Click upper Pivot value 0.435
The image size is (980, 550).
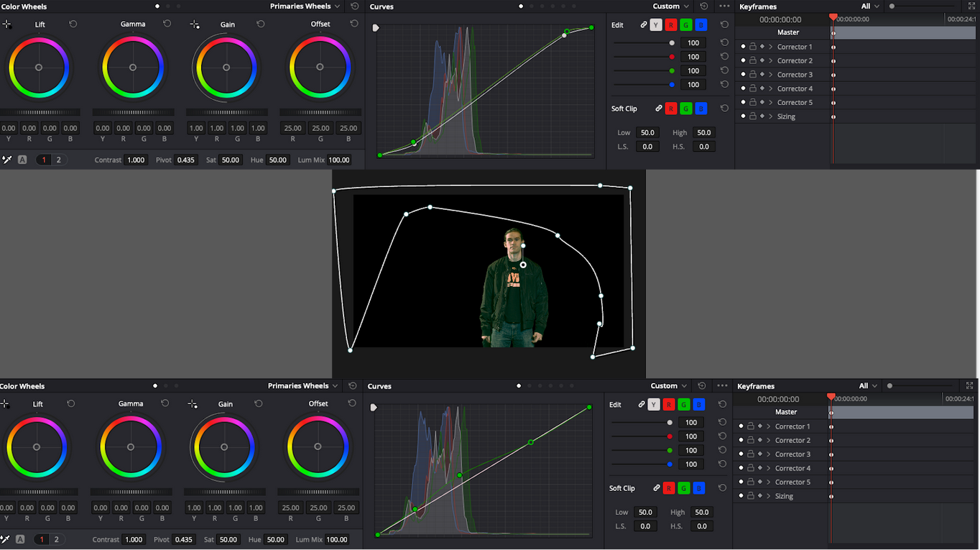click(185, 160)
